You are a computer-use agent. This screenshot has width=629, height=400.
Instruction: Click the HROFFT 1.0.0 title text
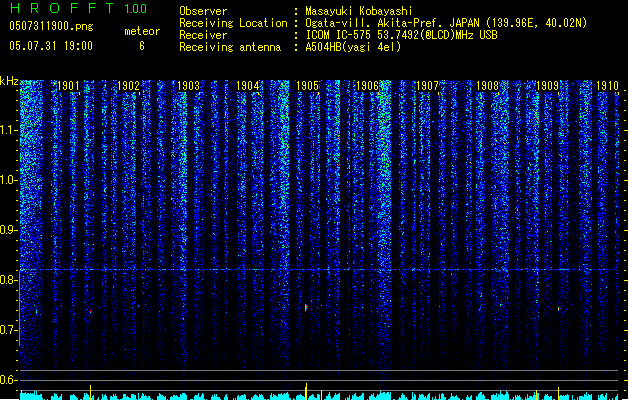point(78,8)
